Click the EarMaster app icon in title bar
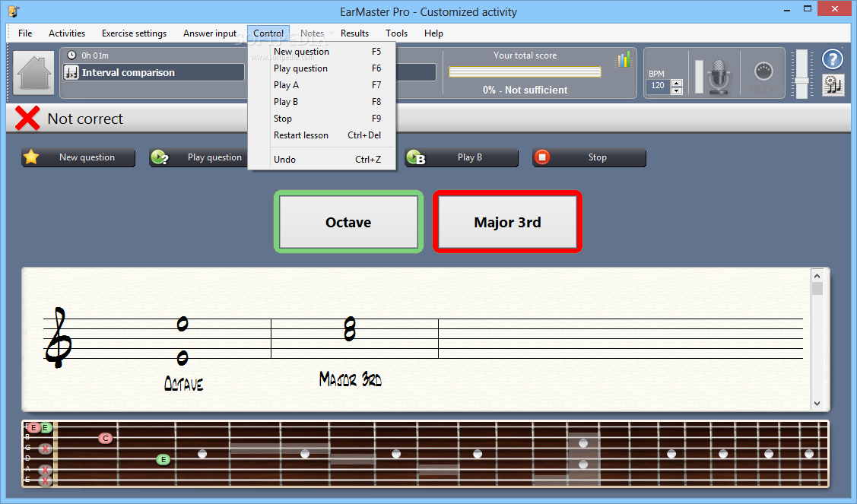This screenshot has height=504, width=857. pyautogui.click(x=13, y=11)
